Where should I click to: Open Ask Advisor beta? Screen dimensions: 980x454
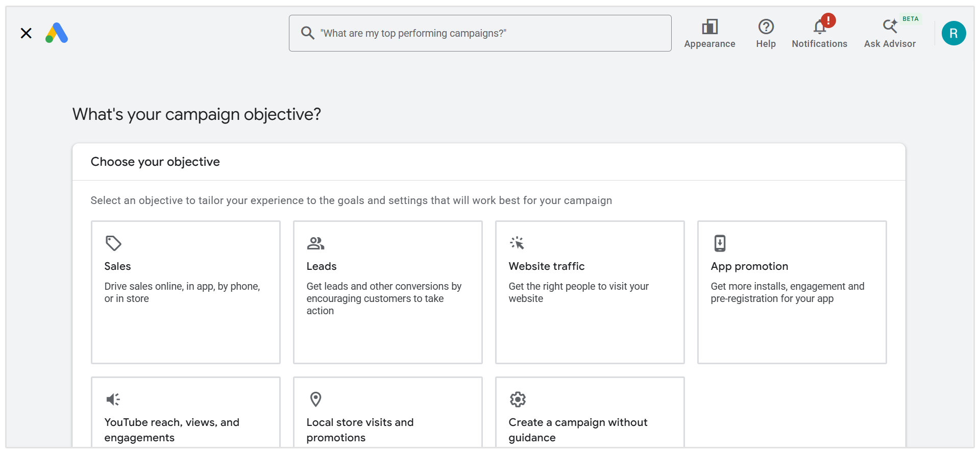[890, 34]
